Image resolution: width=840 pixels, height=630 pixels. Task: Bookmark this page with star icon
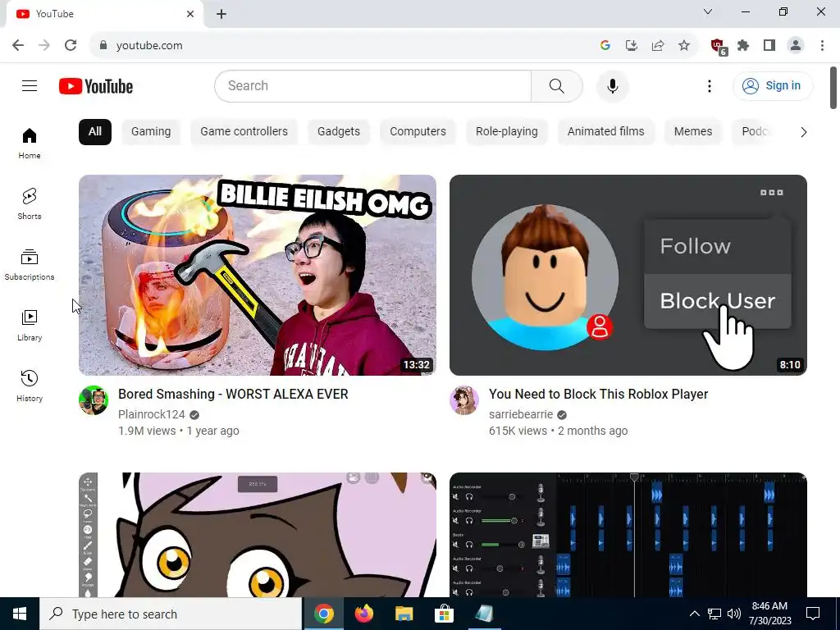coord(684,46)
